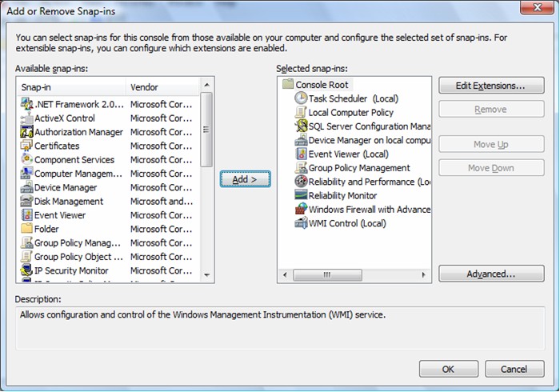
Task: Click the Folder snap-in icon
Action: coord(26,229)
